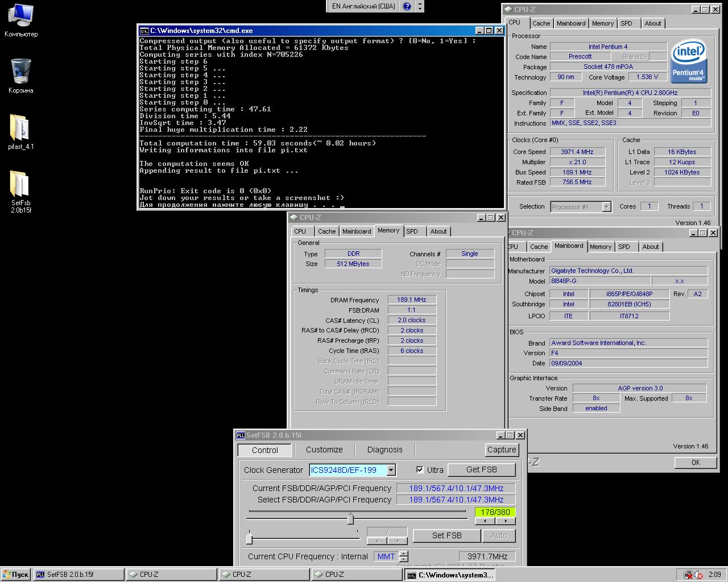Click the cmd.exe title bar system icon
Viewport: 728px width, 582px height.
[x=144, y=31]
